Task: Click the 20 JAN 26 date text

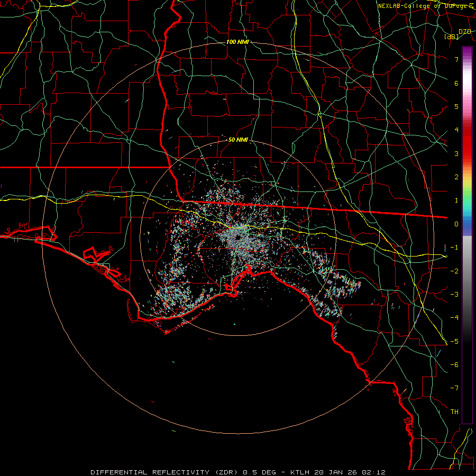Action: pos(335,472)
